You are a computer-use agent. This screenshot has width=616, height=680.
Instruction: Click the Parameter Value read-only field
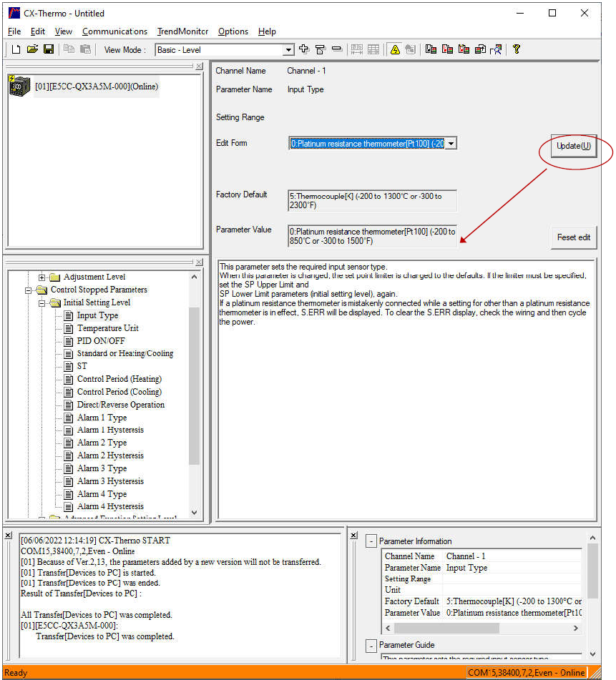click(x=372, y=237)
